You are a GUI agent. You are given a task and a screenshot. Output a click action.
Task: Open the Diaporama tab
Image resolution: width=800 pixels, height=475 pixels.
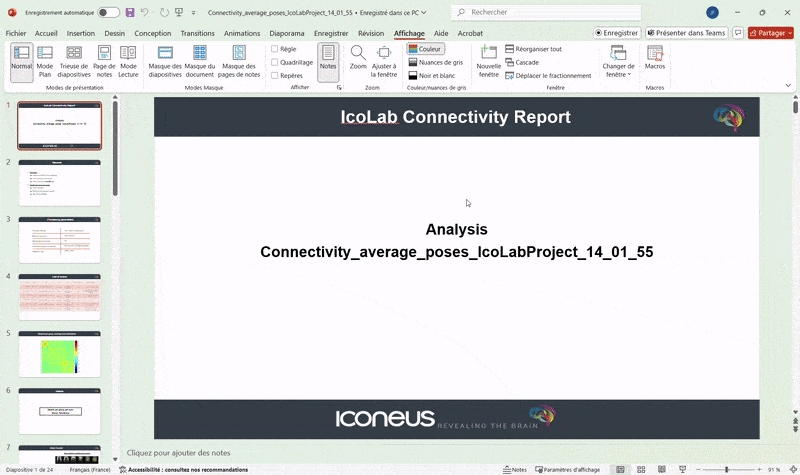coord(287,33)
